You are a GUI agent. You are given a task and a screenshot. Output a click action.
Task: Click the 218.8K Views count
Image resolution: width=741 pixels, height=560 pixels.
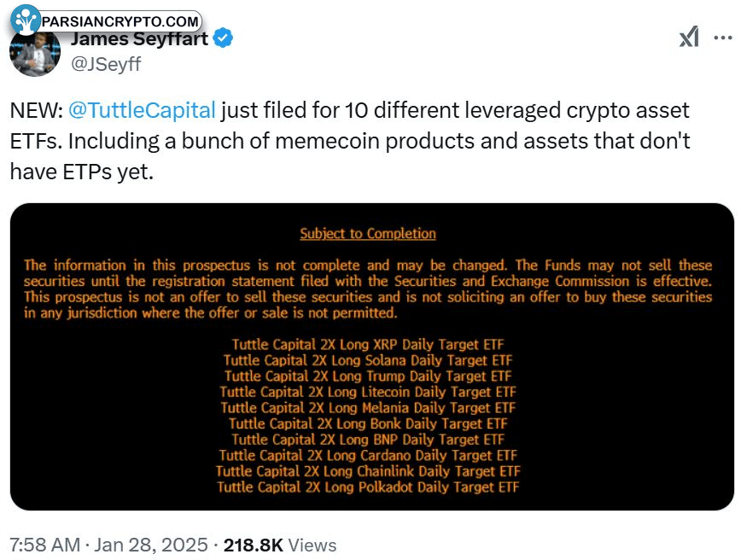coord(280,545)
